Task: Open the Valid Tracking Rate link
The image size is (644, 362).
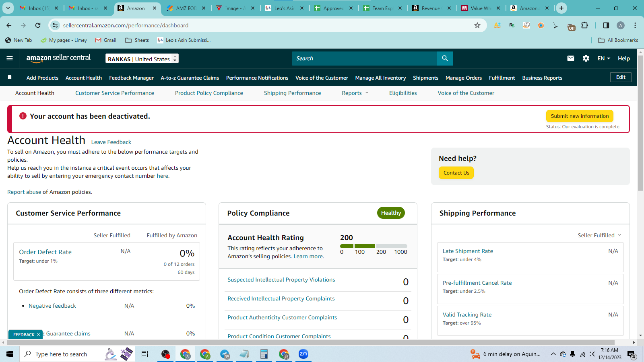Action: click(x=467, y=315)
